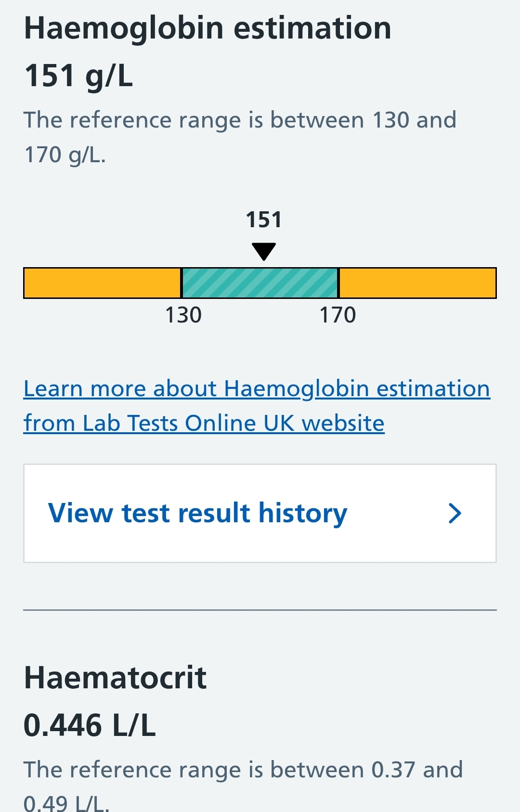Click the horizontal divider above Haematocrit

[260, 610]
